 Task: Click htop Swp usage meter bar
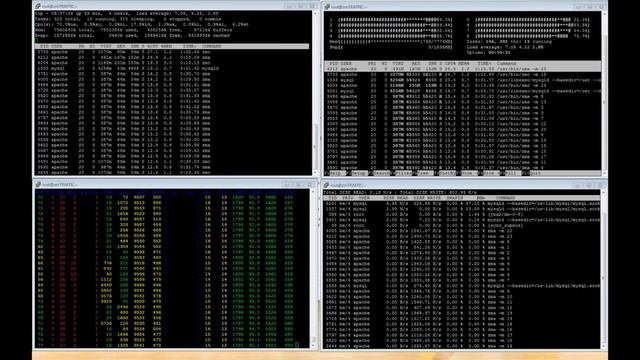pyautogui.click(x=391, y=47)
